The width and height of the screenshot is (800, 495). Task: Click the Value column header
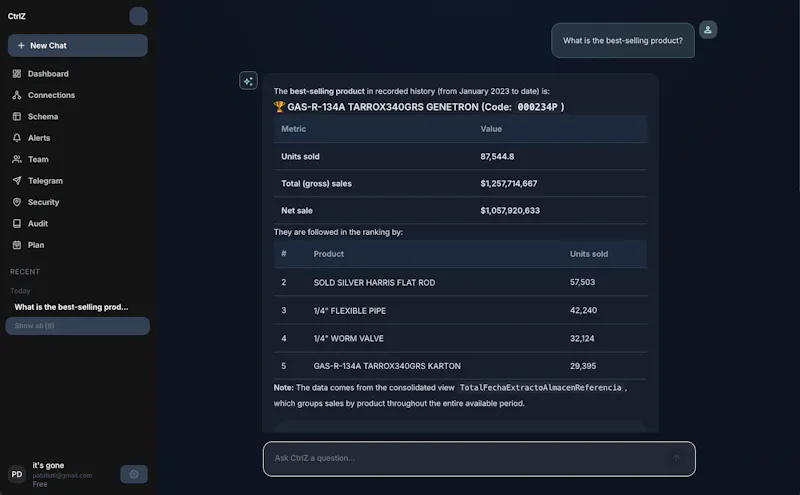click(x=491, y=129)
